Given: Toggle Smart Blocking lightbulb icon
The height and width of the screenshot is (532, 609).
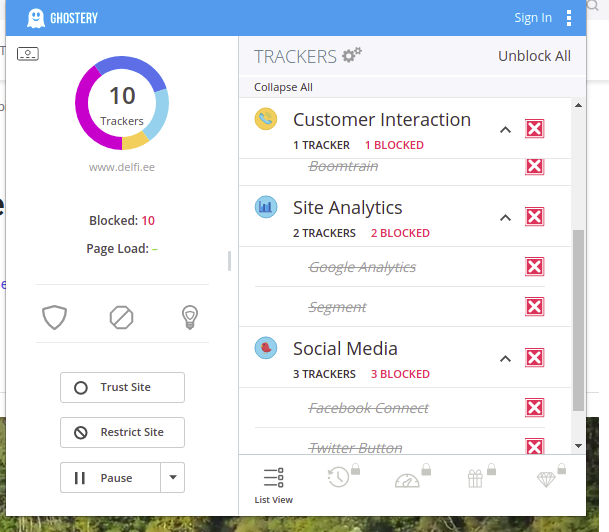Looking at the screenshot, I should pos(190,317).
